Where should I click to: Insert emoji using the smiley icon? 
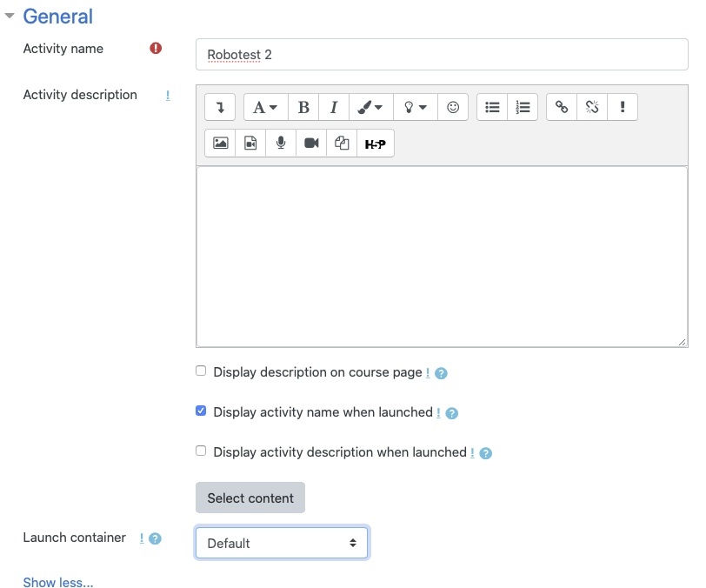click(453, 107)
